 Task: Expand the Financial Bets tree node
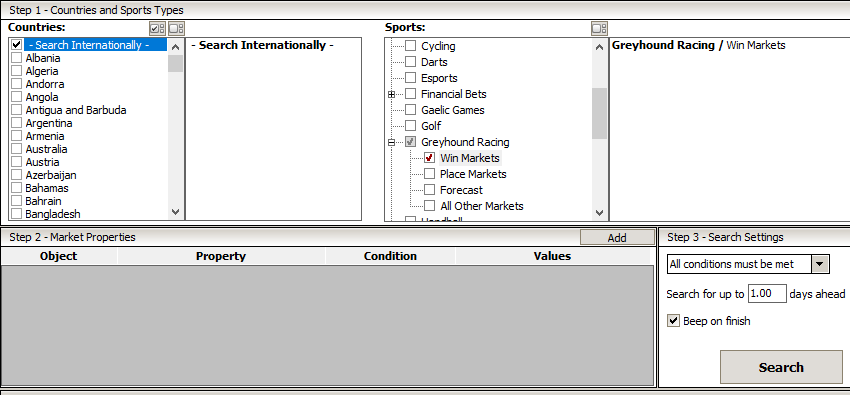click(x=391, y=94)
